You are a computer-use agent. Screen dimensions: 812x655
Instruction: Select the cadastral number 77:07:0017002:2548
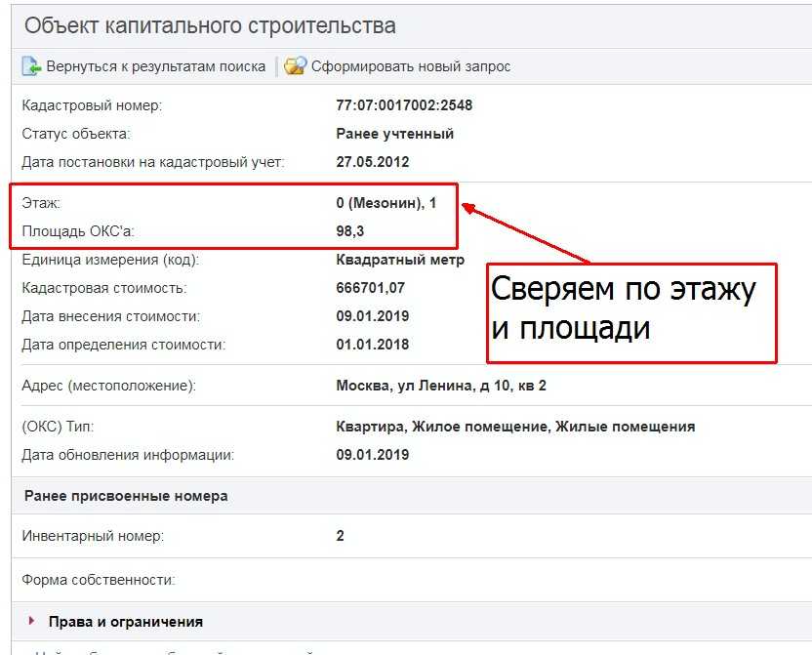pyautogui.click(x=404, y=105)
